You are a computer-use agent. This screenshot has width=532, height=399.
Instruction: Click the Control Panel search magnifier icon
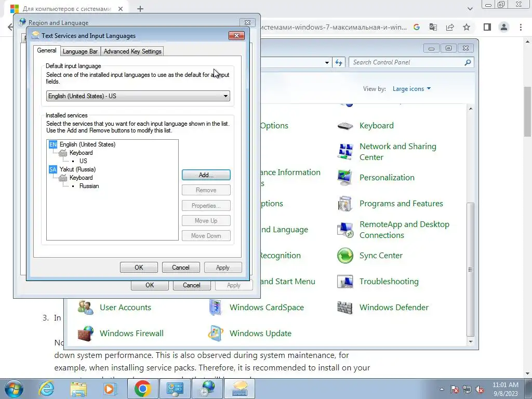tap(468, 62)
